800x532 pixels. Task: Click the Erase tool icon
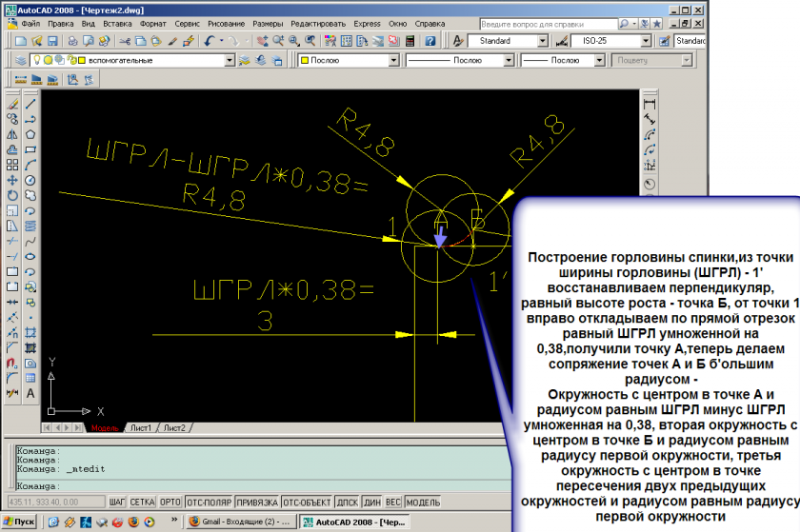coord(12,104)
